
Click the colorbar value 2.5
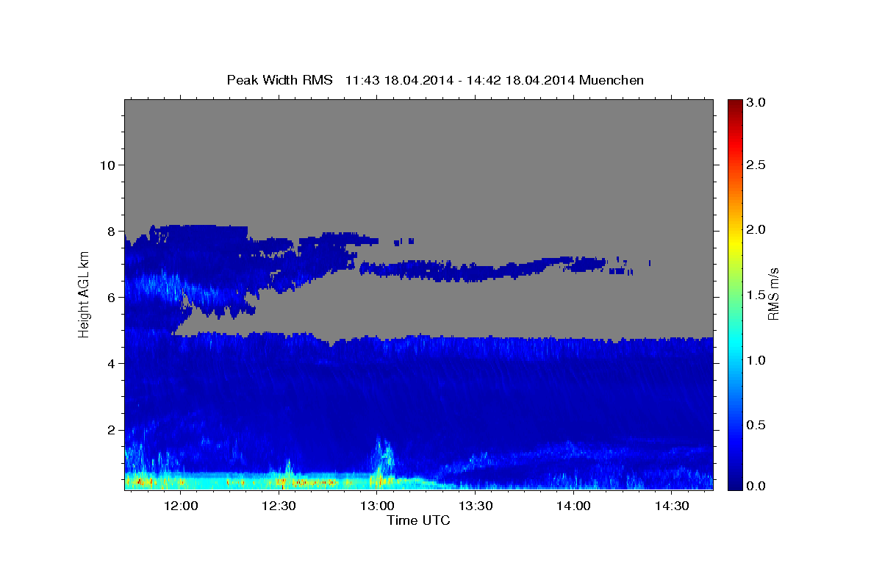[757, 165]
